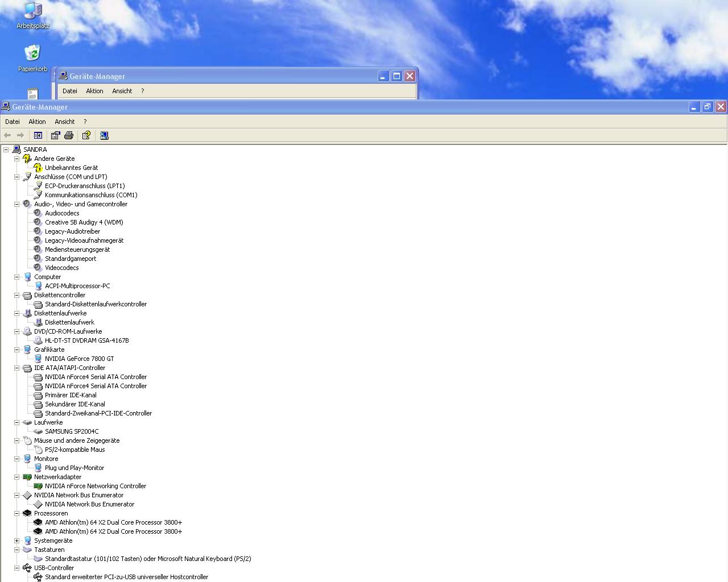Click the monitor icon beside Plug und Play-Monitor

38,468
